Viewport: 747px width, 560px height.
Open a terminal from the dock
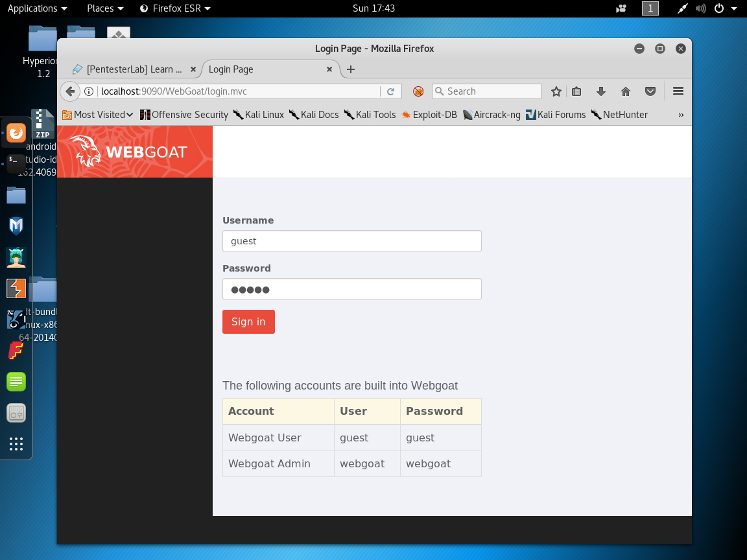pyautogui.click(x=16, y=162)
